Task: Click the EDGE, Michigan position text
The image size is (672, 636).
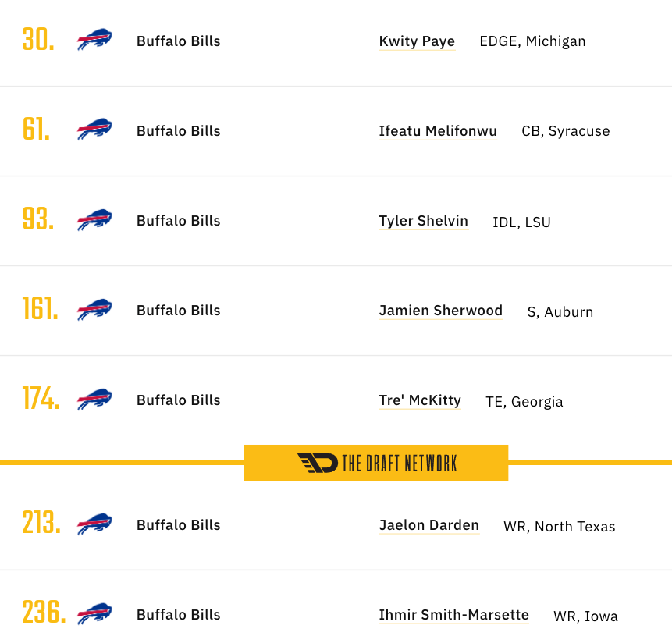Action: pos(532,41)
